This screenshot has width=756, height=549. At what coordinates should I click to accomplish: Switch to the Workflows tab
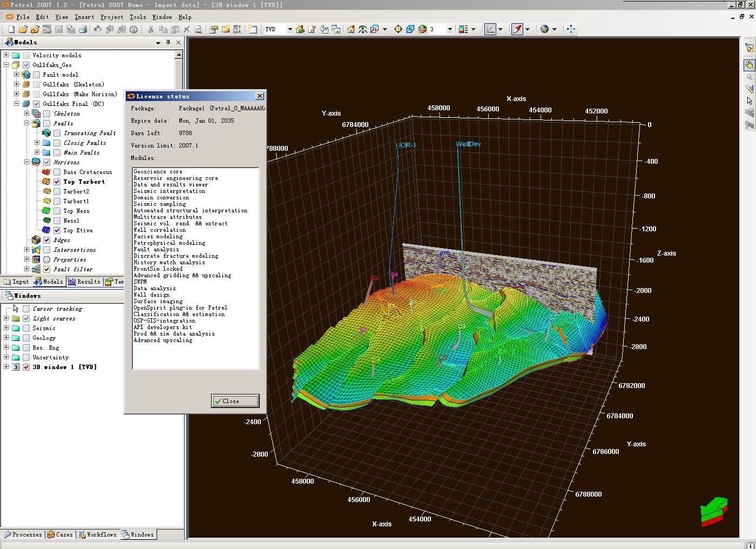tap(97, 534)
